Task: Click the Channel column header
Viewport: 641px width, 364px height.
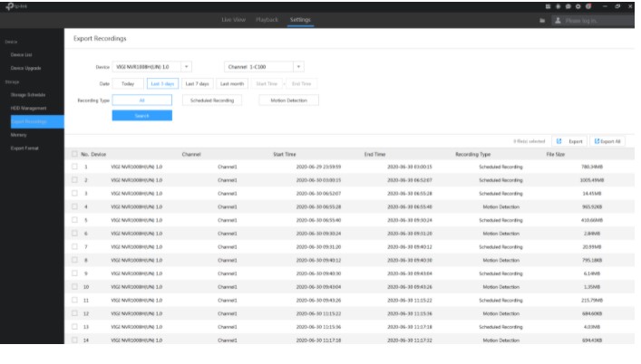Action: pos(191,154)
